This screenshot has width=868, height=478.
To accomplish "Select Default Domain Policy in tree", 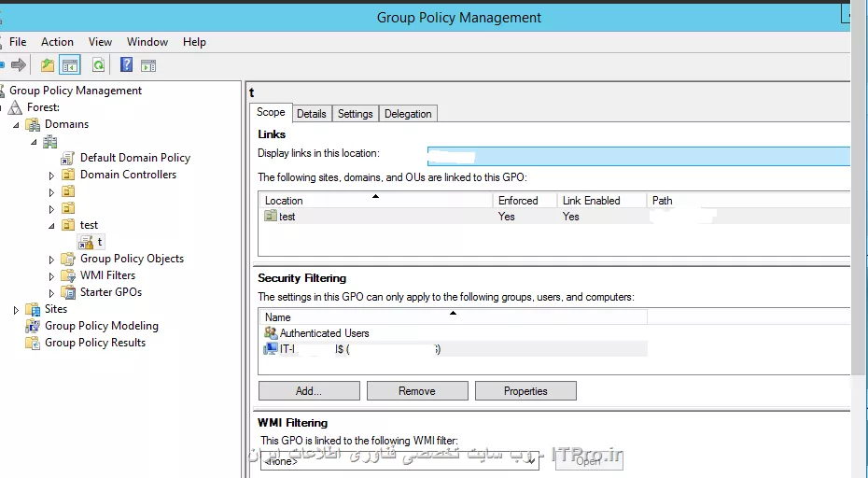I will tap(135, 158).
